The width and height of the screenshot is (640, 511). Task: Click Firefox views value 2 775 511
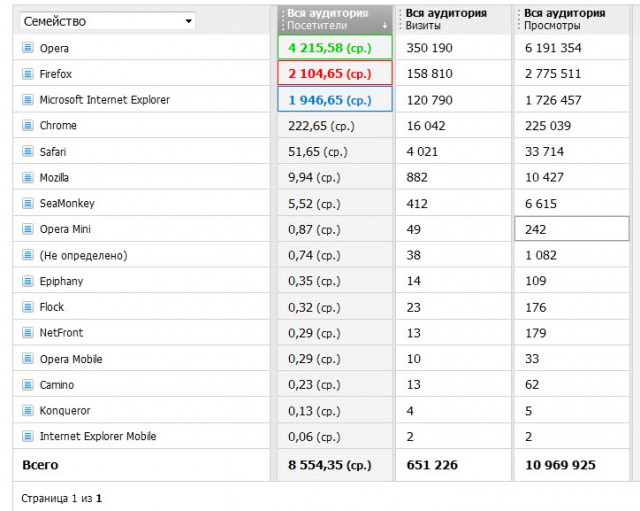[553, 73]
